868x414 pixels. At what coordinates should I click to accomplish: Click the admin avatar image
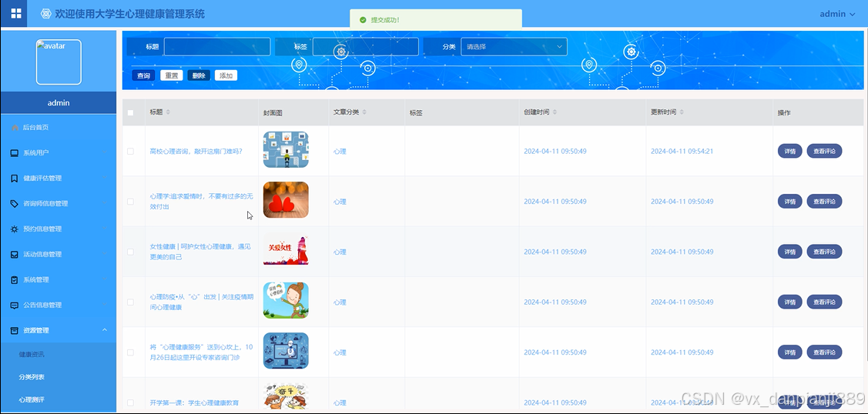pos(59,62)
